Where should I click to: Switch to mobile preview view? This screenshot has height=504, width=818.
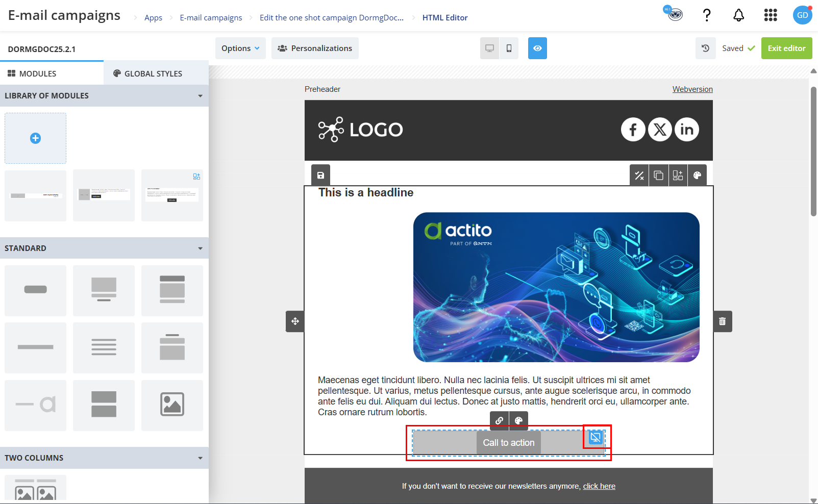(x=509, y=48)
